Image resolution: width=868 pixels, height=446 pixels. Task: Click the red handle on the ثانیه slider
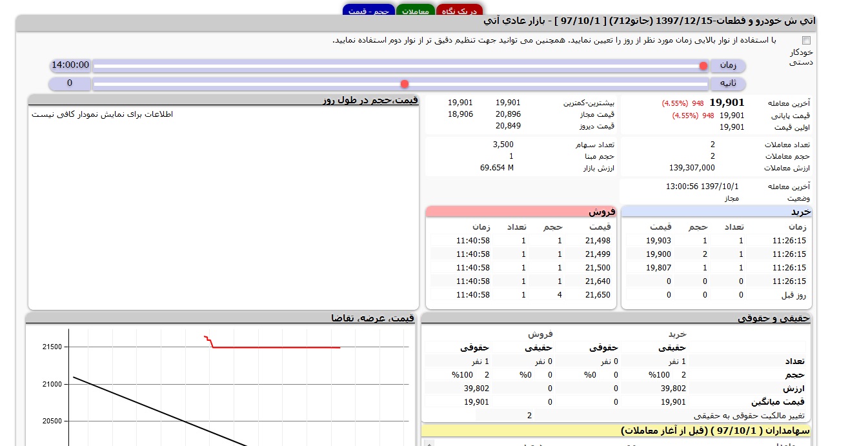[405, 84]
